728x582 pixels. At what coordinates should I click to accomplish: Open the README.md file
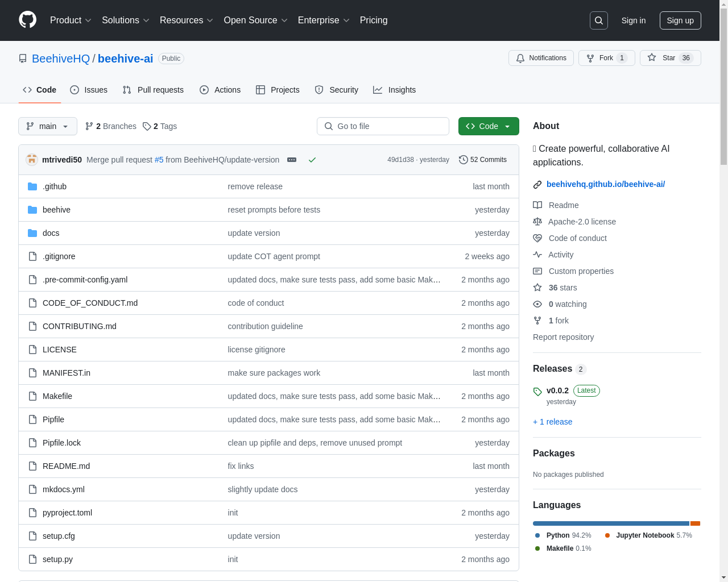pyautogui.click(x=66, y=466)
